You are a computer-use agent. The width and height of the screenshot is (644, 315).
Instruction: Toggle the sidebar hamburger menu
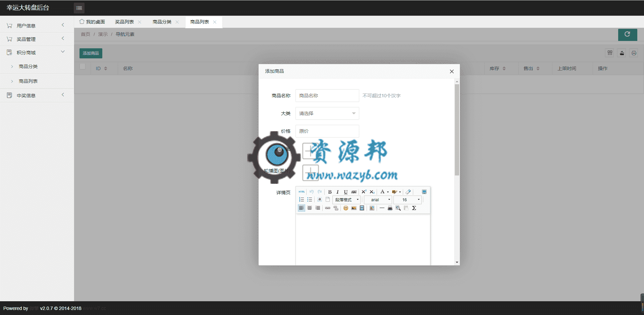pos(79,8)
